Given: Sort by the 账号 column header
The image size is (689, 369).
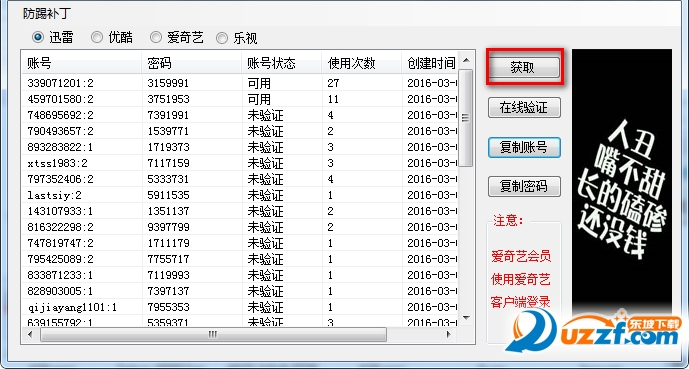Looking at the screenshot, I should [82, 64].
